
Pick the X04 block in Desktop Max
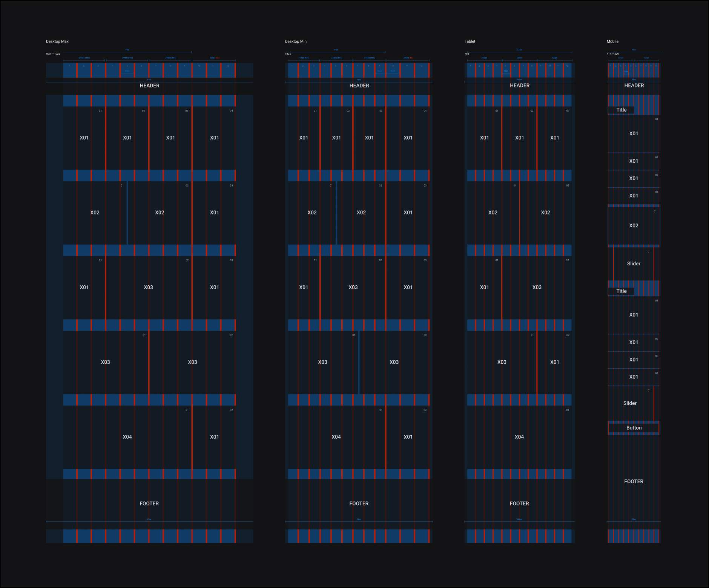[x=127, y=437]
